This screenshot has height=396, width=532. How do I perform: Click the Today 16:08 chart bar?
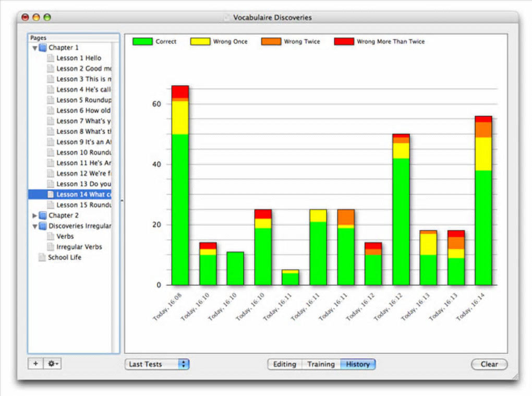(180, 185)
